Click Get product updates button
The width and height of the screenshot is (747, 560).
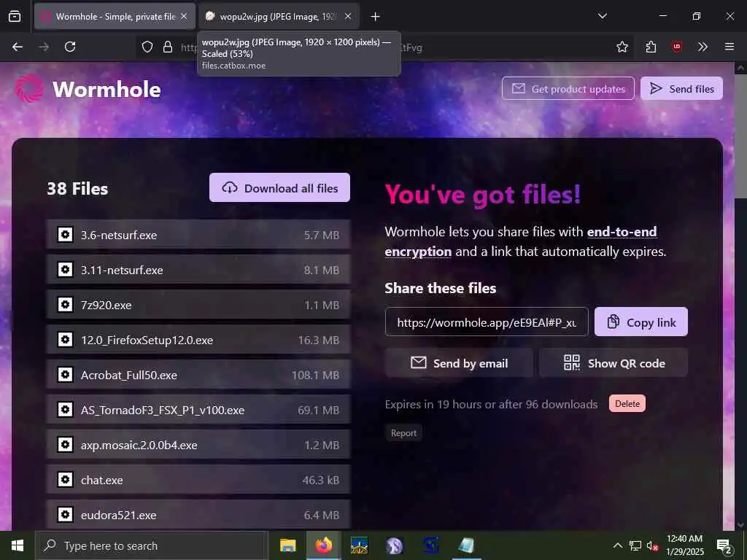568,88
